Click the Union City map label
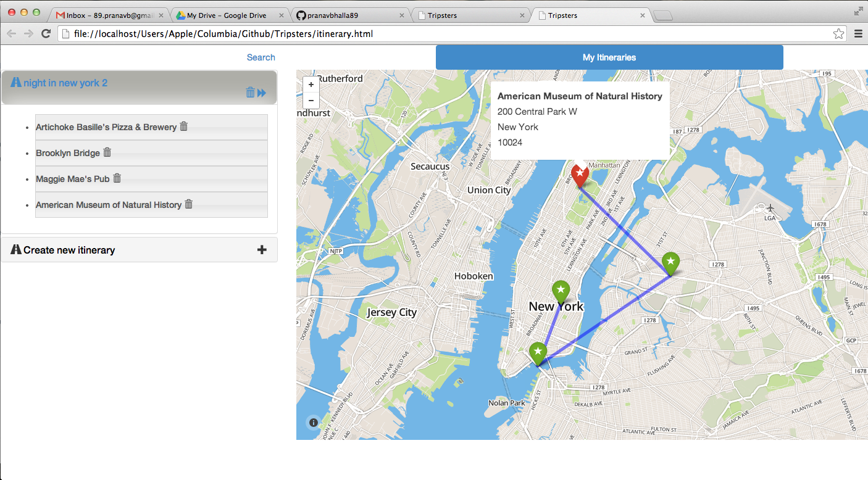Viewport: 868px width, 480px height. tap(489, 190)
